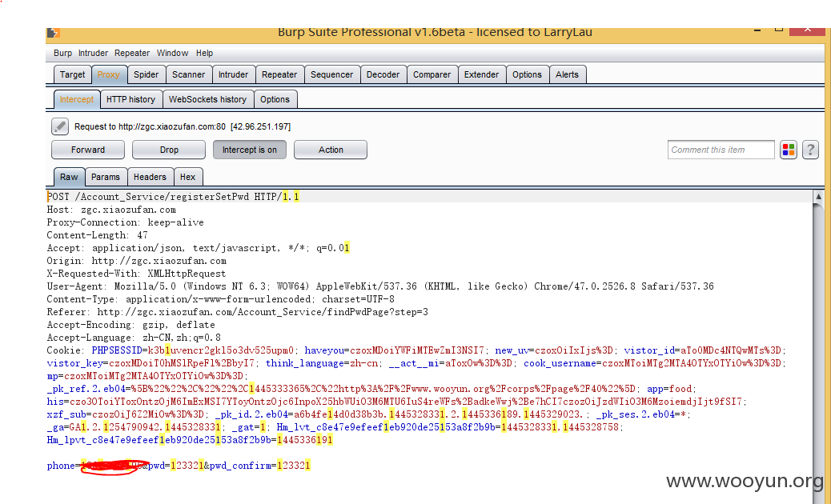Open the HTTP history sub-tab

131,99
